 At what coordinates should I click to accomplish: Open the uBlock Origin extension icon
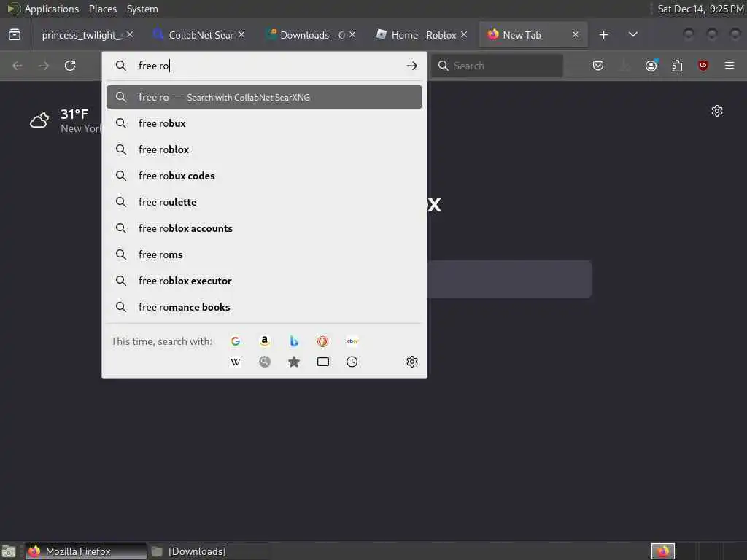703,66
